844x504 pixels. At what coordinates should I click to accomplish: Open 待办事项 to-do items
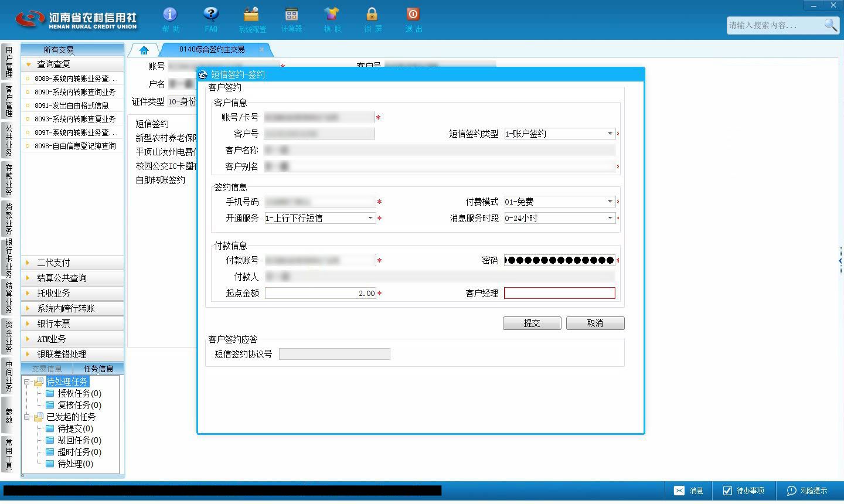tap(744, 491)
